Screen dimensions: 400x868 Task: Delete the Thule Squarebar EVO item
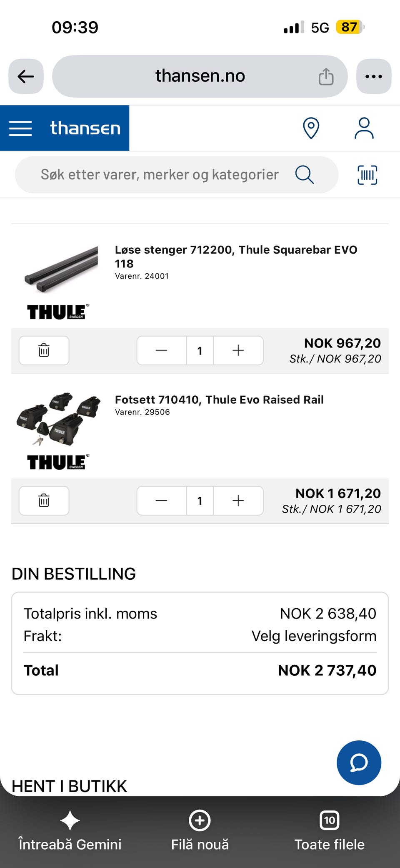click(44, 350)
